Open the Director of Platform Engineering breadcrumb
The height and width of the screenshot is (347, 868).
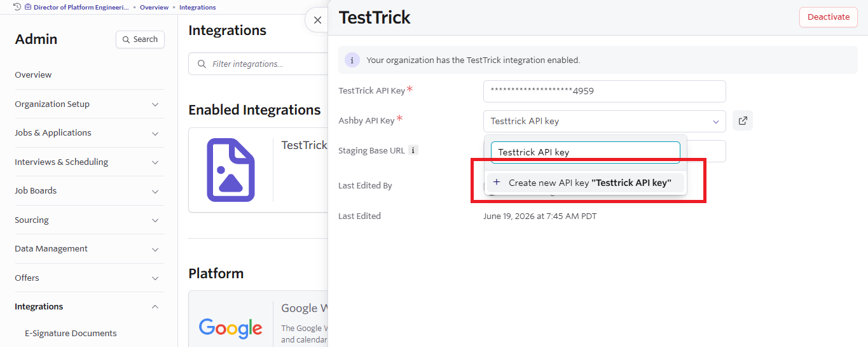[x=81, y=7]
